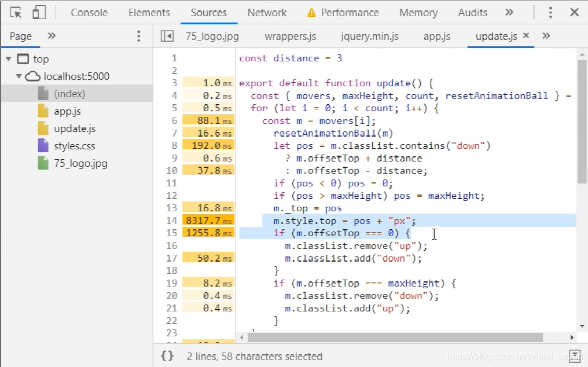588x367 pixels.
Task: Click the 192.0 ms timing marker
Action: 208,146
